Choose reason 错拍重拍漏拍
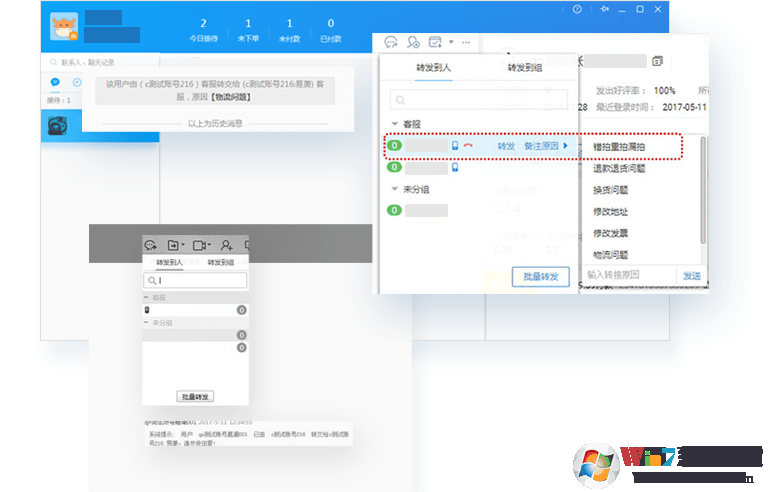The width and height of the screenshot is (770, 492). click(619, 147)
